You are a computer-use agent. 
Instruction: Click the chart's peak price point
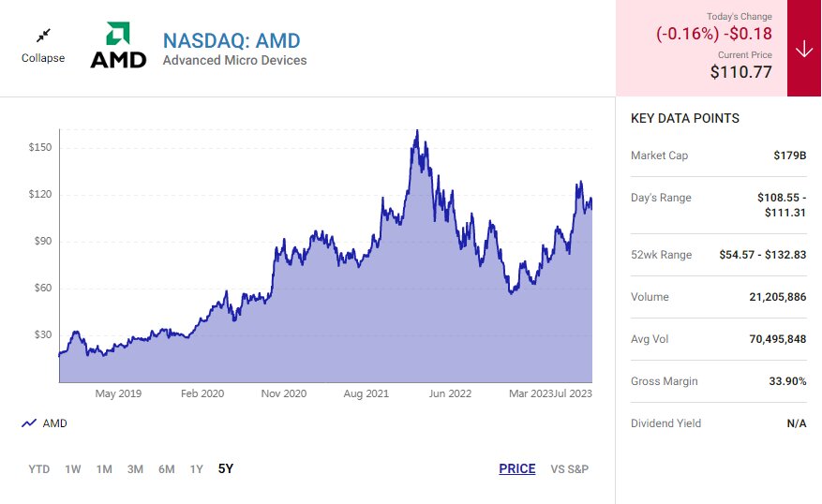click(x=417, y=131)
